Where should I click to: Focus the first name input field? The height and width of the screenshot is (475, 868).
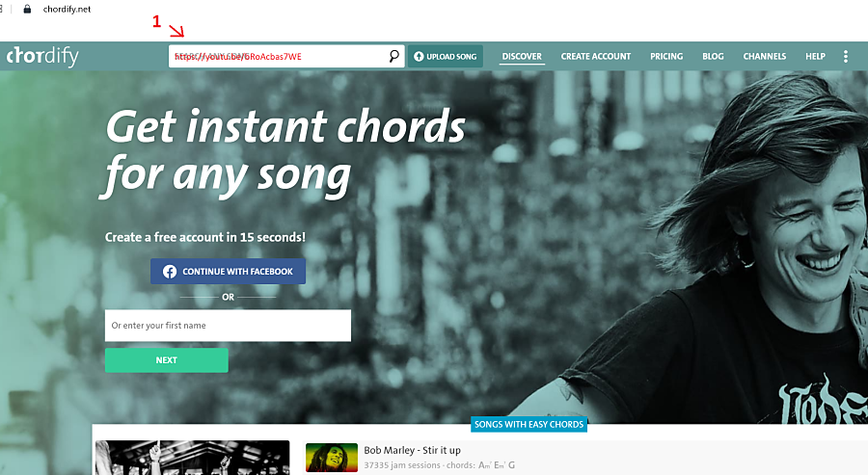click(x=228, y=325)
